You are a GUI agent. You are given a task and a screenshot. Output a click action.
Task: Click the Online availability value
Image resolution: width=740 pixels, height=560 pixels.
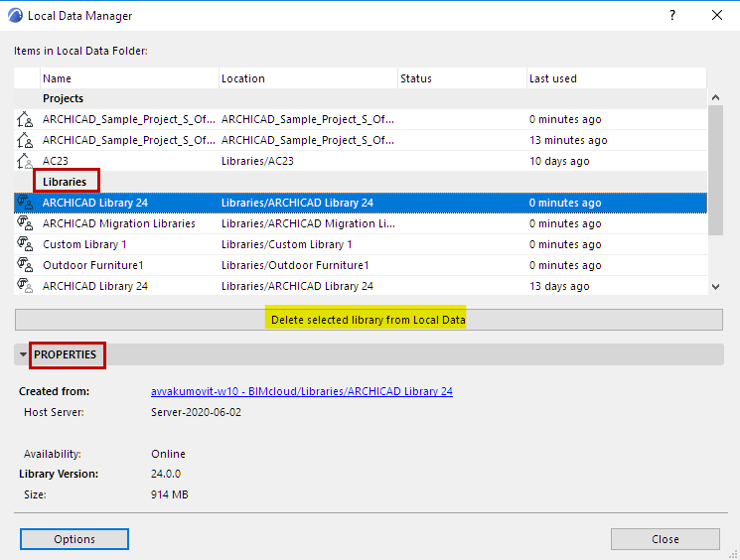(168, 454)
